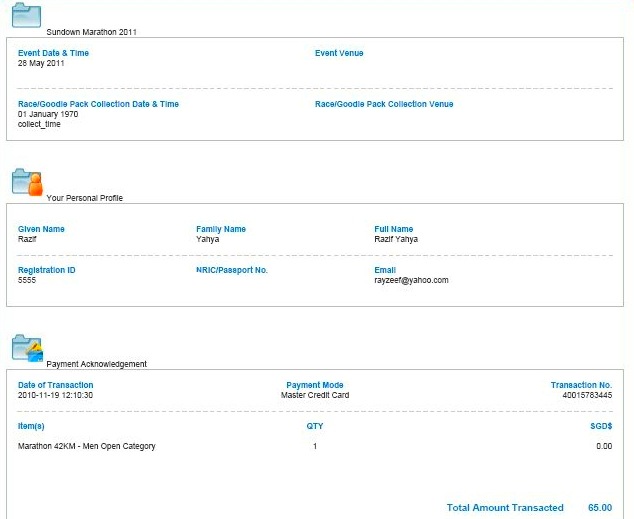Click the 'Event Date & Time' label
This screenshot has width=634, height=519.
(x=53, y=53)
